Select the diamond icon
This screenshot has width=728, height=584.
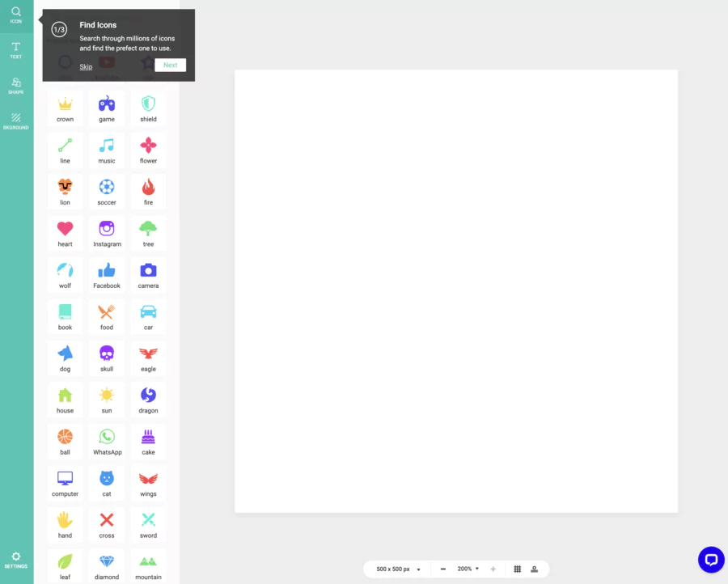(106, 564)
